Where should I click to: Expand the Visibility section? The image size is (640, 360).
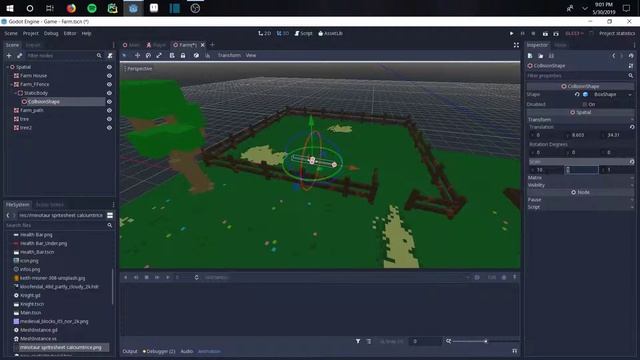pos(580,185)
